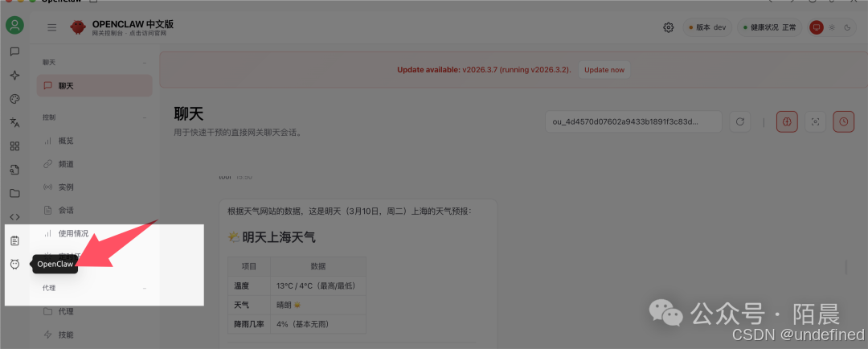
Task: Open the translate icon in left rail
Action: [x=15, y=122]
